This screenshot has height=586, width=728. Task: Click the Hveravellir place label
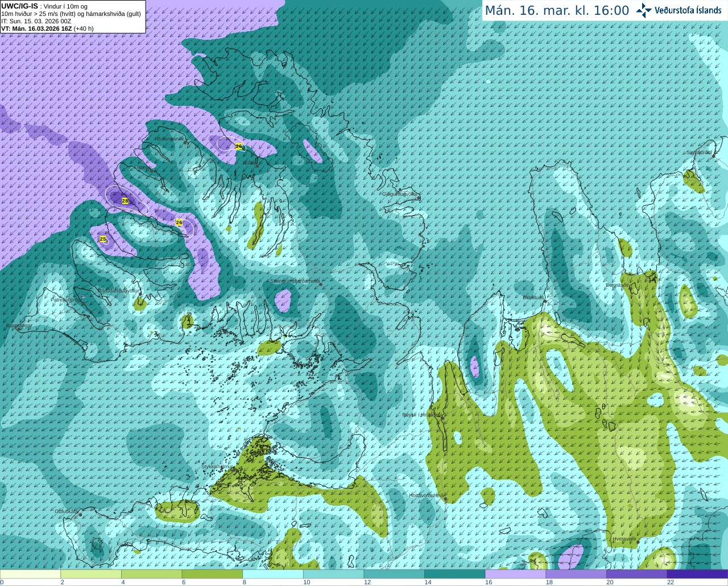(x=624, y=539)
